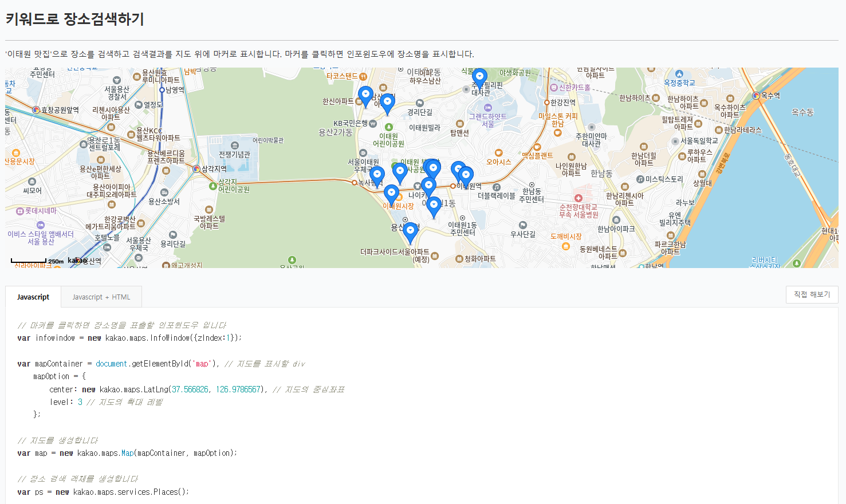Click the KB국민은행 bank icon
Viewport: 846px width, 504px height.
[x=373, y=123]
